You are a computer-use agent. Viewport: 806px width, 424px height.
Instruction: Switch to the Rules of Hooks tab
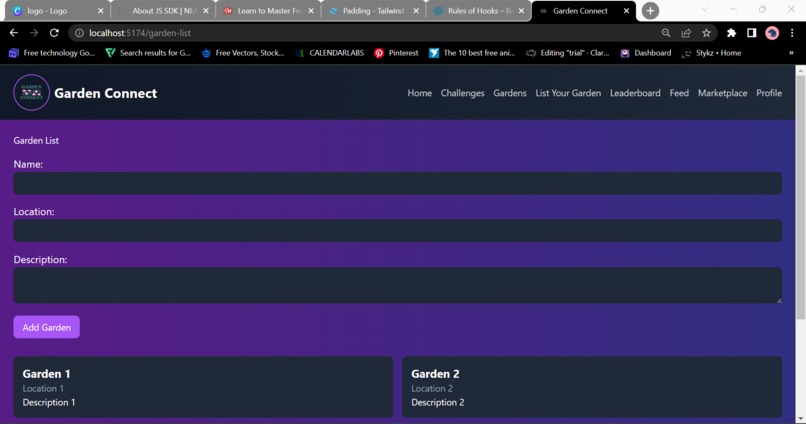coord(479,11)
